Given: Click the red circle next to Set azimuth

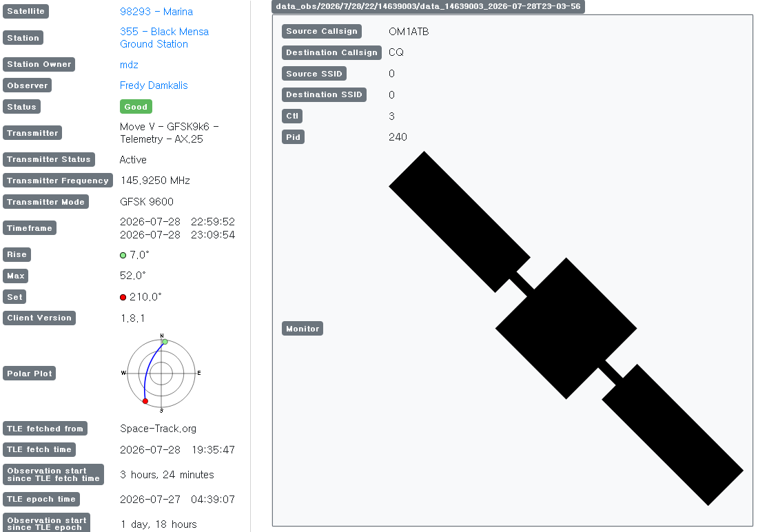Looking at the screenshot, I should pyautogui.click(x=123, y=298).
